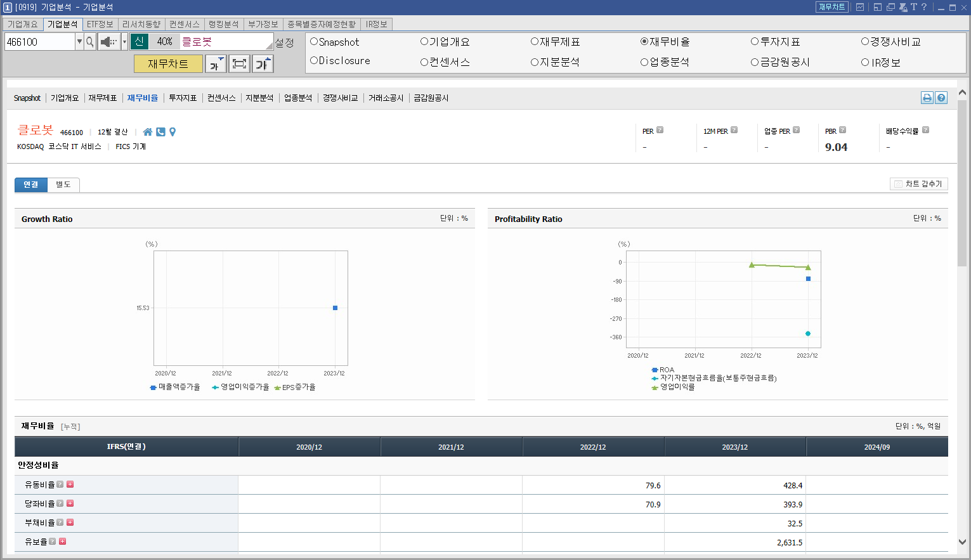Select the 재무제표 radio button
971x560 pixels.
click(x=534, y=41)
